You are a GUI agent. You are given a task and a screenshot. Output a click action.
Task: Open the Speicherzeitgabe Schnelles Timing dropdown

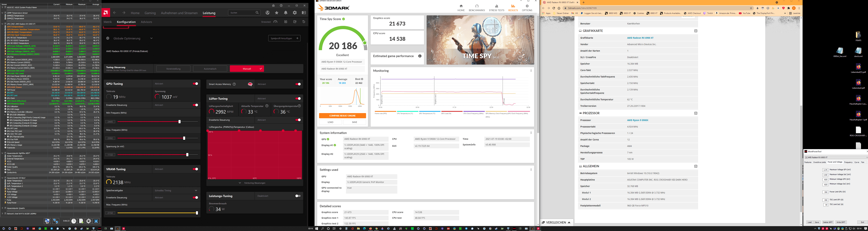click(x=176, y=191)
